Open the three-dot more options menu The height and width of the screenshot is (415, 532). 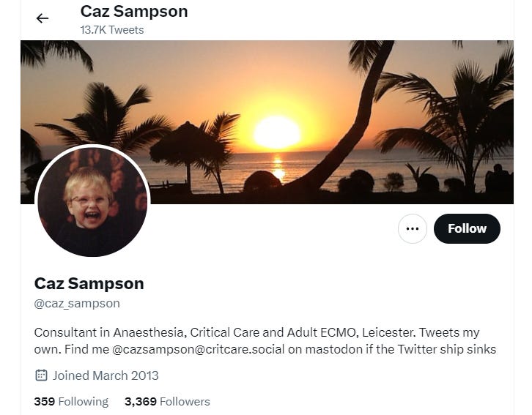click(x=413, y=228)
